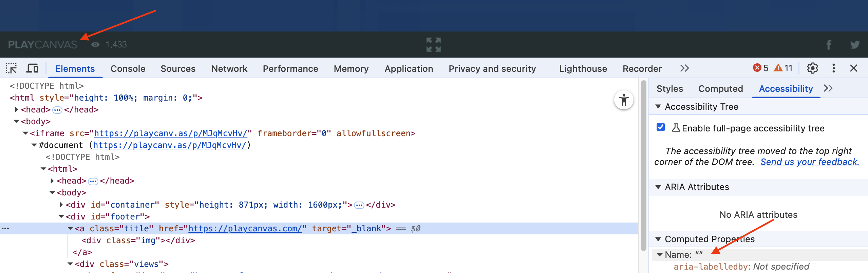Switch to accessibility tree view button
The width and height of the screenshot is (868, 273).
(x=624, y=100)
